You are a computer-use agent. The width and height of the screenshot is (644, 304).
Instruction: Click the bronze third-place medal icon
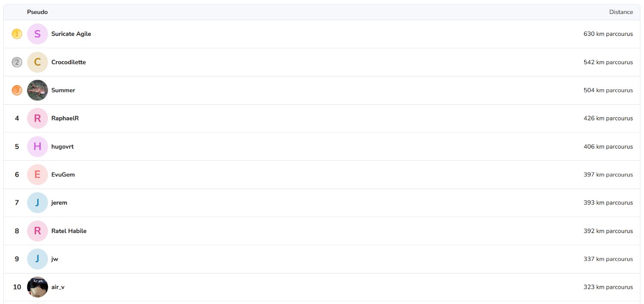[17, 90]
